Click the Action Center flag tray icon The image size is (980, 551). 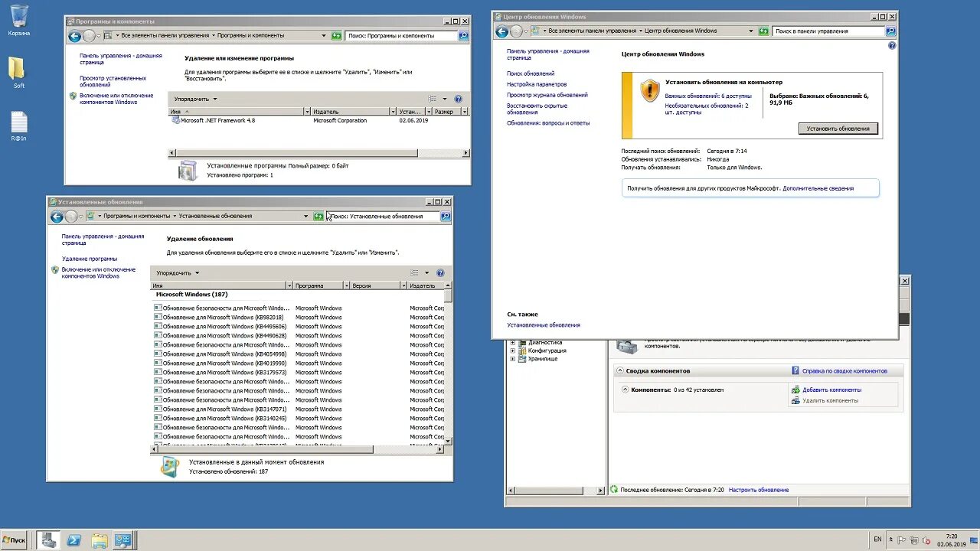coord(903,540)
